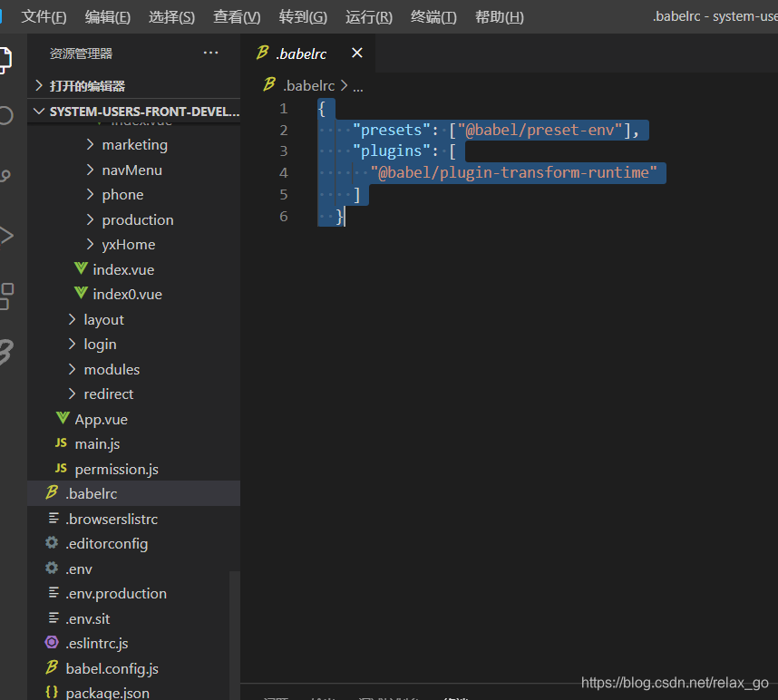Viewport: 778px width, 700px height.
Task: Open the 选择(S) menu
Action: (171, 17)
